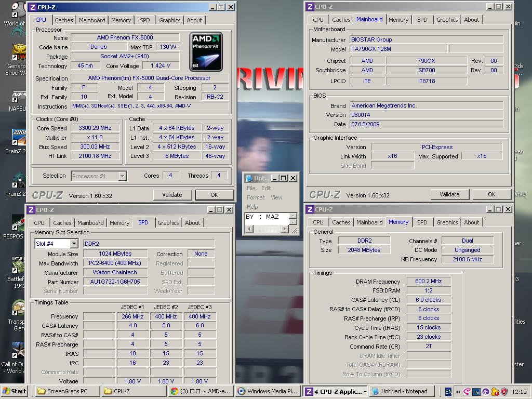Screen dimensions: 532x399
Task: Click the taskbar clock showing 12:10
Action: coord(519,392)
